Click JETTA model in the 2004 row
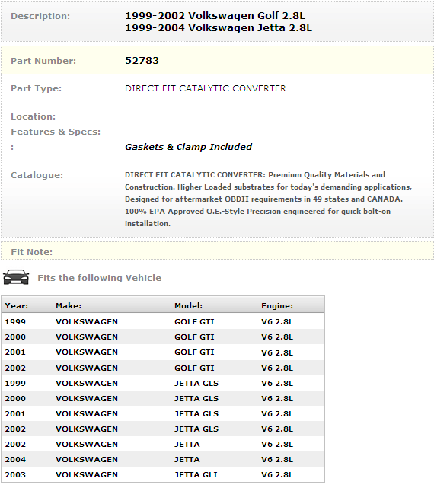Viewport: 434px width, 504px height. click(x=187, y=460)
